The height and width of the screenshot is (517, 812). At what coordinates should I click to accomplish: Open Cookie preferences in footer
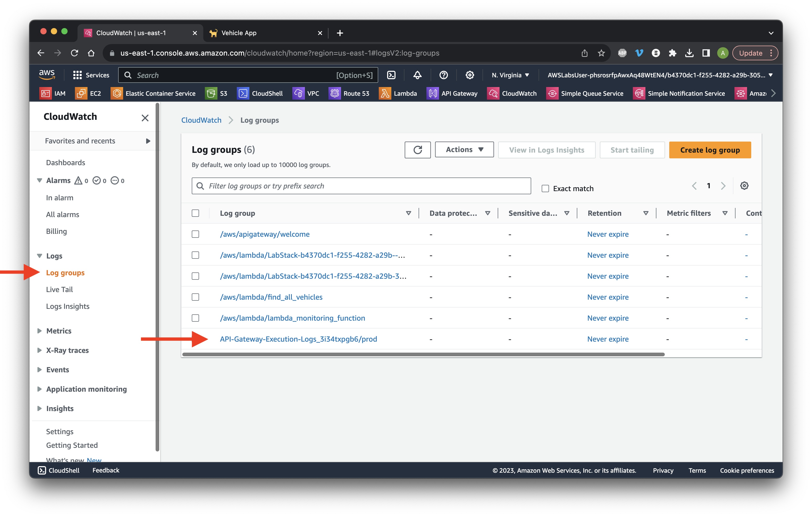click(747, 470)
